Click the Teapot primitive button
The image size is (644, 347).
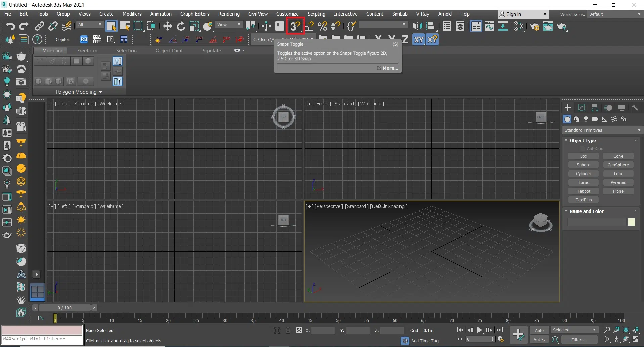tap(583, 191)
